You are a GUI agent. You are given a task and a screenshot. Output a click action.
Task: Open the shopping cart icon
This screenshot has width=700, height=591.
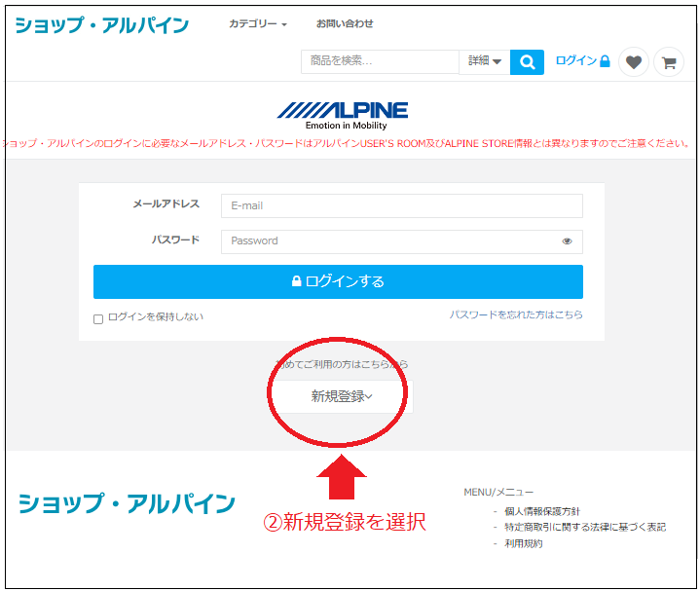[668, 62]
